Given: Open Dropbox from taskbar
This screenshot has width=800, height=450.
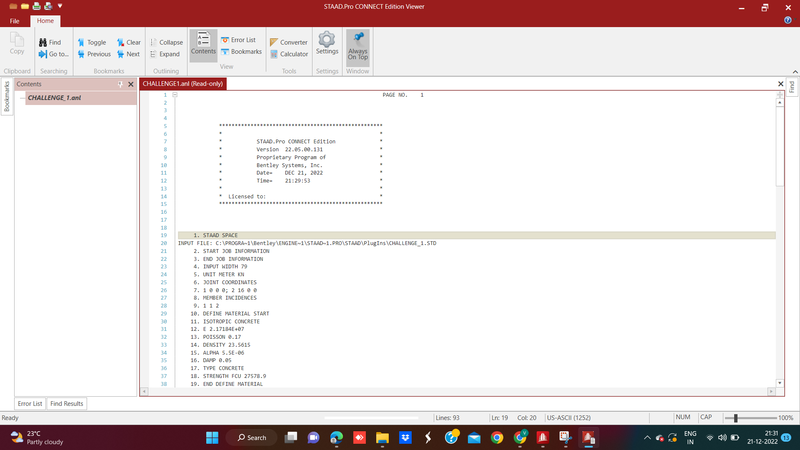Looking at the screenshot, I should point(405,438).
